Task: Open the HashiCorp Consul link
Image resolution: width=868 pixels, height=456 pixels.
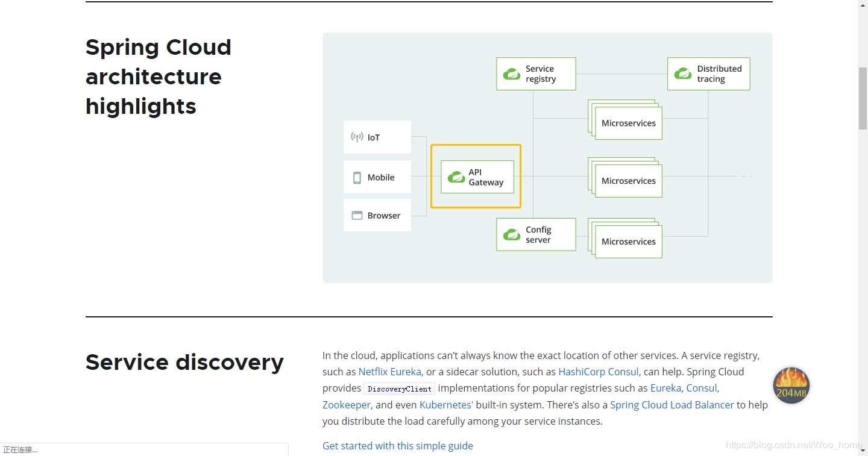Action: (598, 372)
